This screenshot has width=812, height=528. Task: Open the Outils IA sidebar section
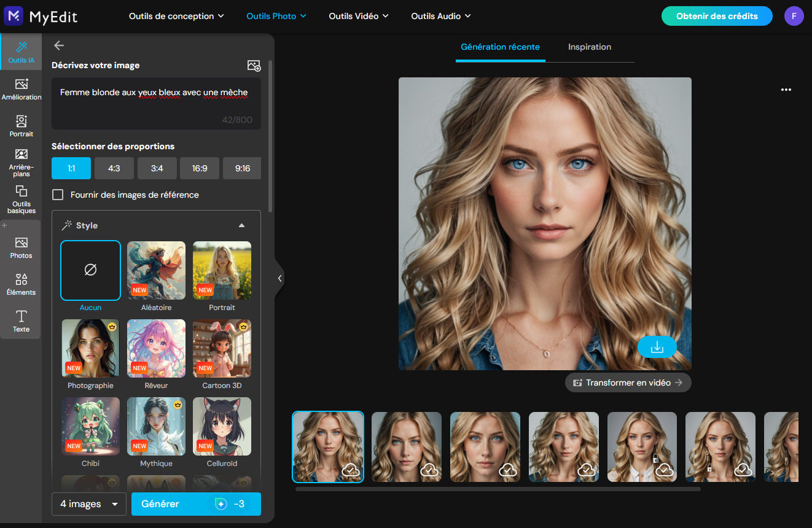[x=21, y=52]
